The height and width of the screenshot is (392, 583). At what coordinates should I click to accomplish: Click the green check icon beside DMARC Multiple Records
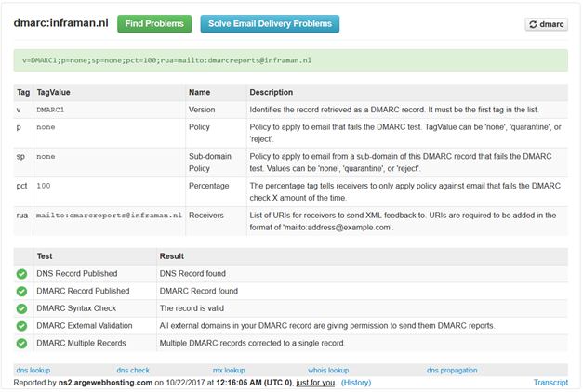pyautogui.click(x=22, y=342)
